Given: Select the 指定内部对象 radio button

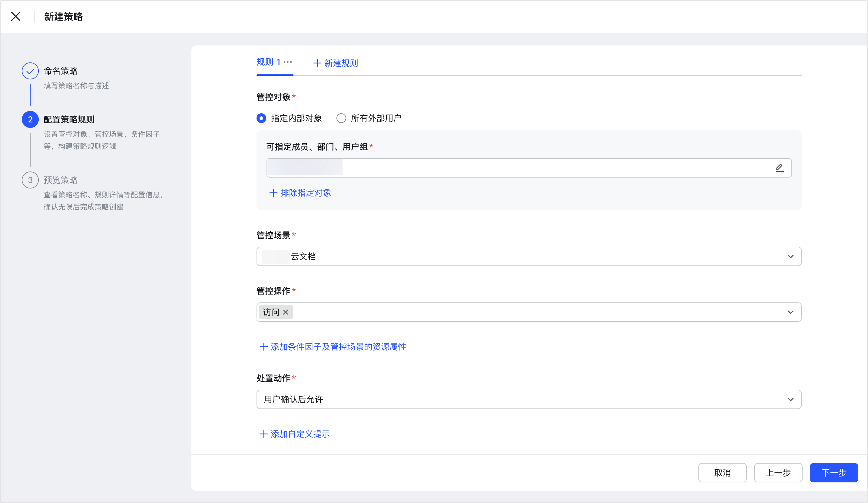Looking at the screenshot, I should (261, 118).
